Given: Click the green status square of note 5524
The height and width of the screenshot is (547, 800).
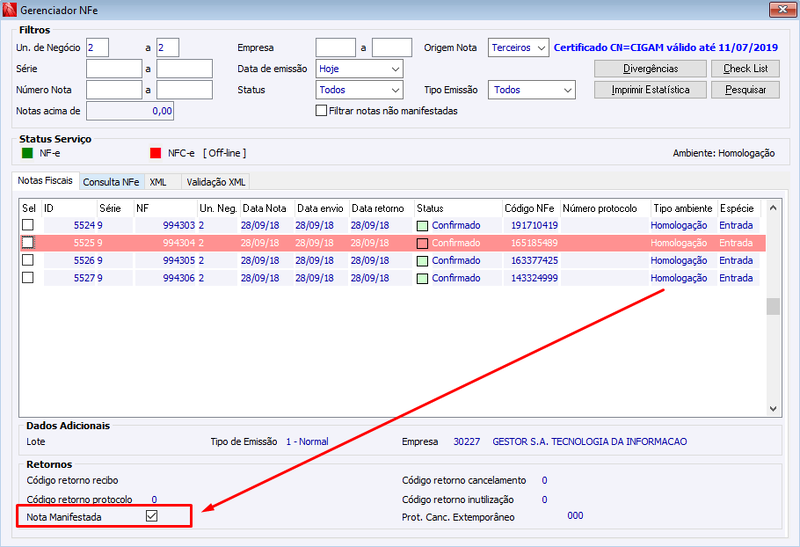Looking at the screenshot, I should [x=422, y=226].
